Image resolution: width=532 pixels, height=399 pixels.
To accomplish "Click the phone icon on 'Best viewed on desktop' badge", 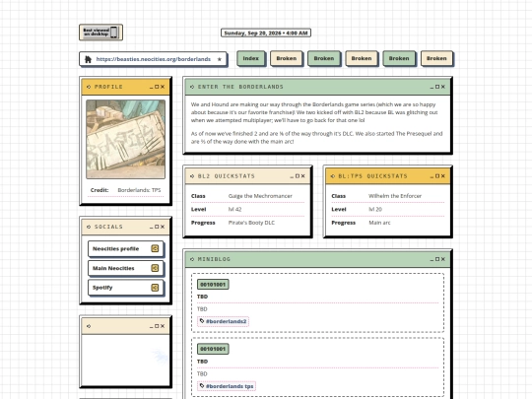I will click(114, 33).
